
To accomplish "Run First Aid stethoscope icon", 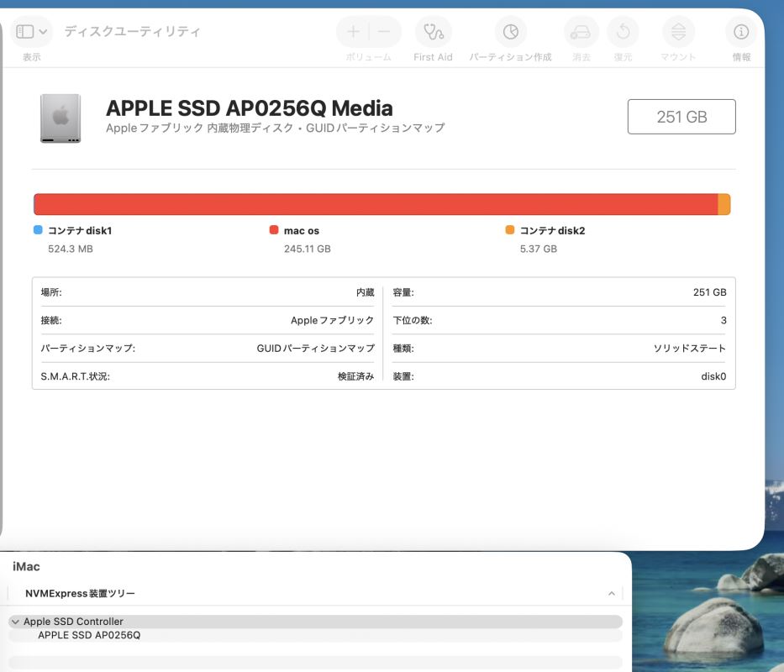I will [x=433, y=32].
